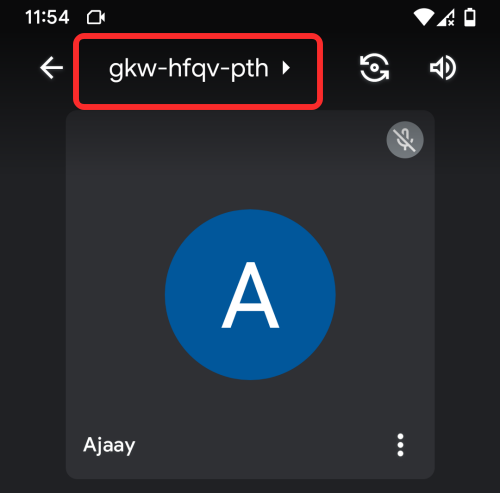Screen dimensions: 500x493
Task: Tap the meeting code gkw-hfqv-pth
Action: (189, 69)
